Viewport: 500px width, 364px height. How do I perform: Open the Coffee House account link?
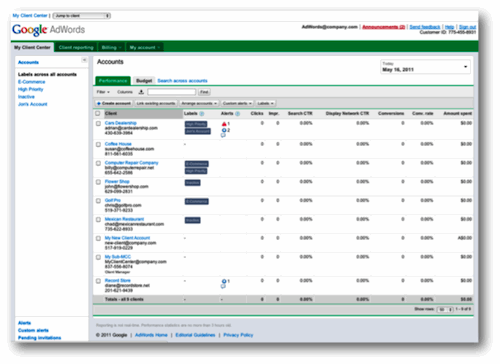point(118,144)
